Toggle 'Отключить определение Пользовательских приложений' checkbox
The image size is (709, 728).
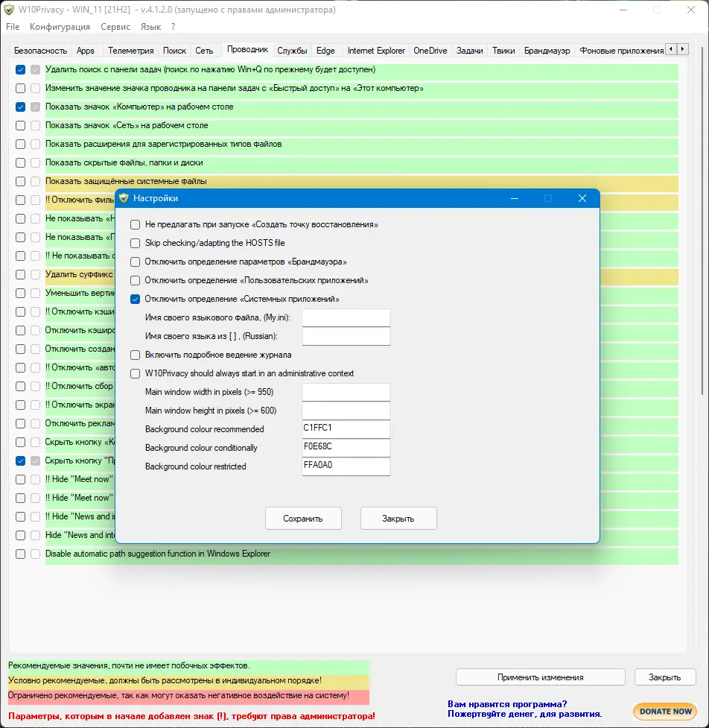(135, 280)
